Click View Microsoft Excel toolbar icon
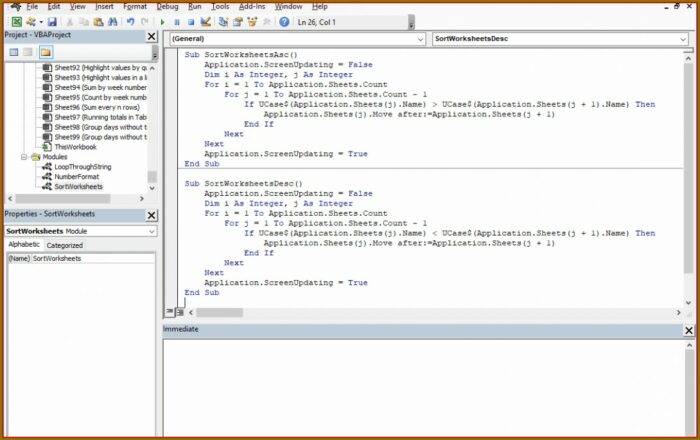700x440 pixels. [x=17, y=22]
